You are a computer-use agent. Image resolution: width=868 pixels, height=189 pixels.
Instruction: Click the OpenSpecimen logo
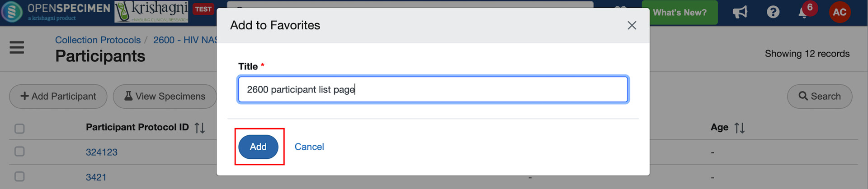(57, 12)
